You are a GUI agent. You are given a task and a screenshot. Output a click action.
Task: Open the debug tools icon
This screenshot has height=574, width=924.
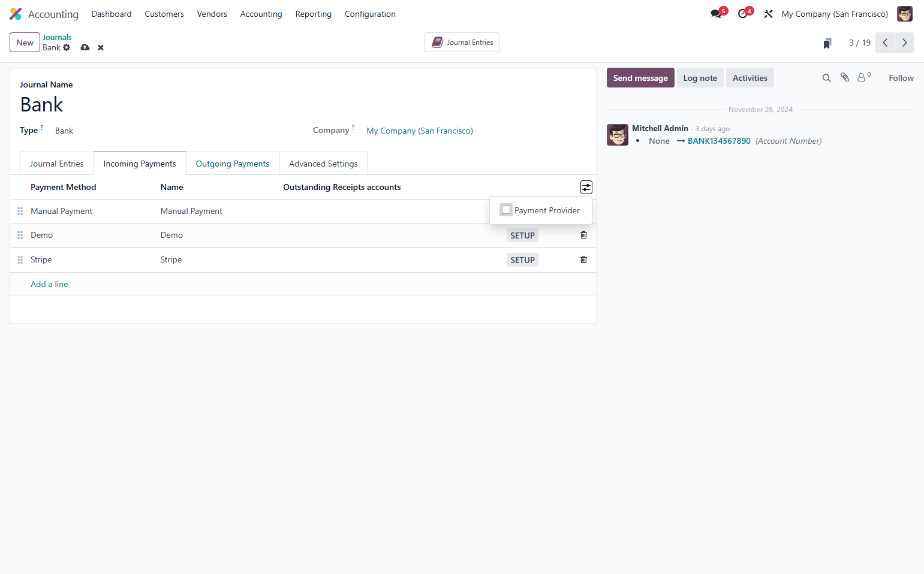(x=768, y=14)
